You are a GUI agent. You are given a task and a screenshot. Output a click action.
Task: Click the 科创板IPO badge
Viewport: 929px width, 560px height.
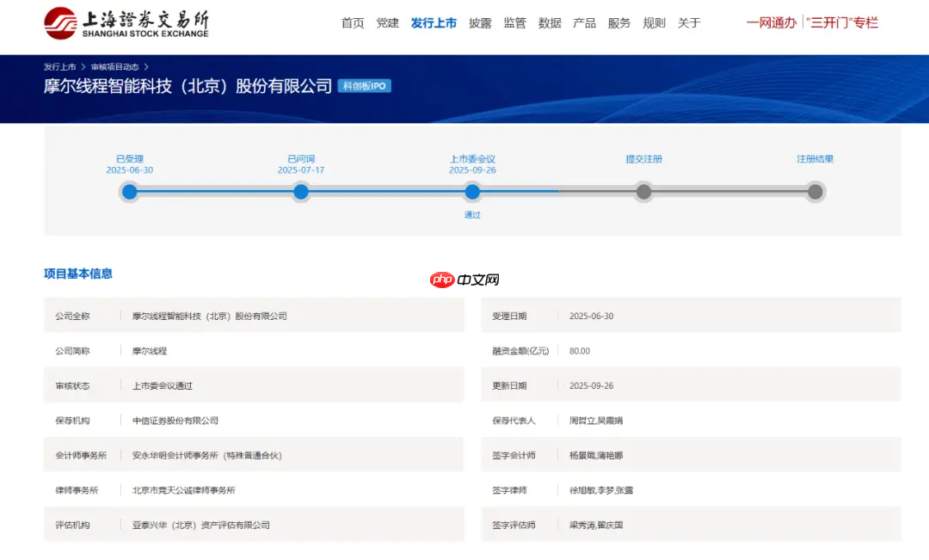(x=365, y=86)
